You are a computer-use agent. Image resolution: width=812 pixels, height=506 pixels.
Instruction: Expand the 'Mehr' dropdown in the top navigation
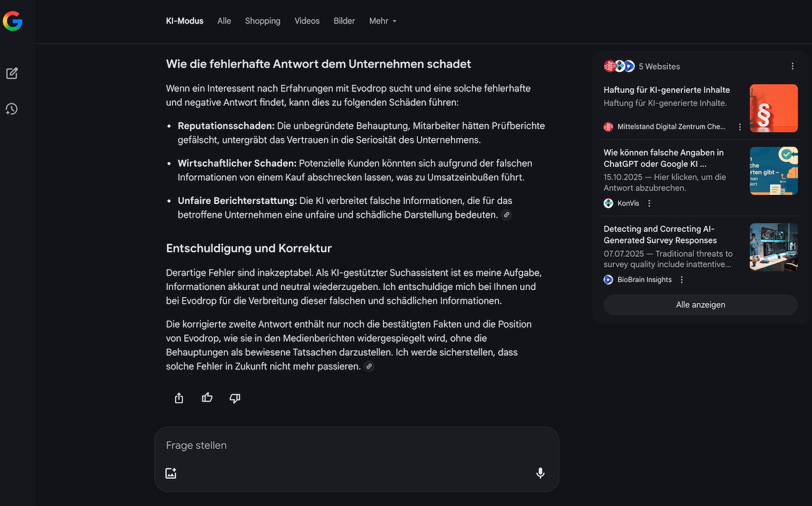pyautogui.click(x=383, y=21)
